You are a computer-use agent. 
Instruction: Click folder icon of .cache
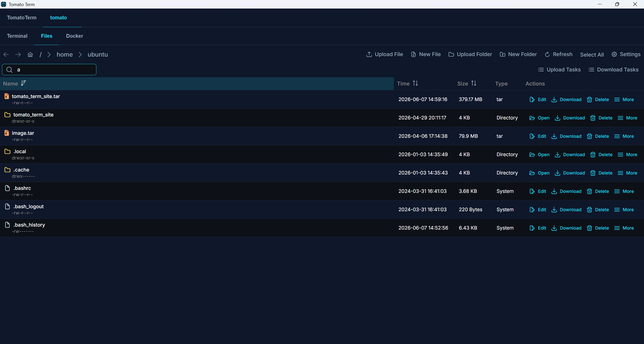(8, 170)
